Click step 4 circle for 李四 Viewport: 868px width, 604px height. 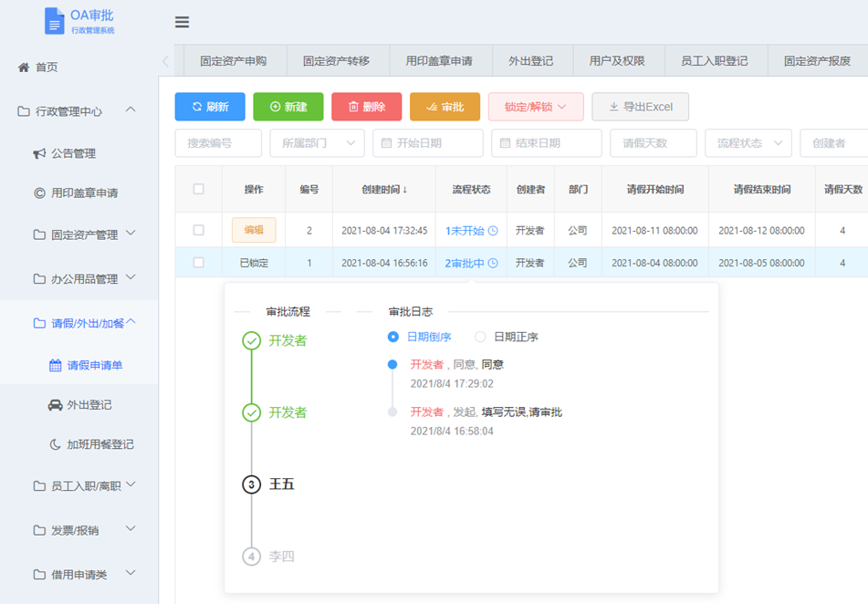251,557
